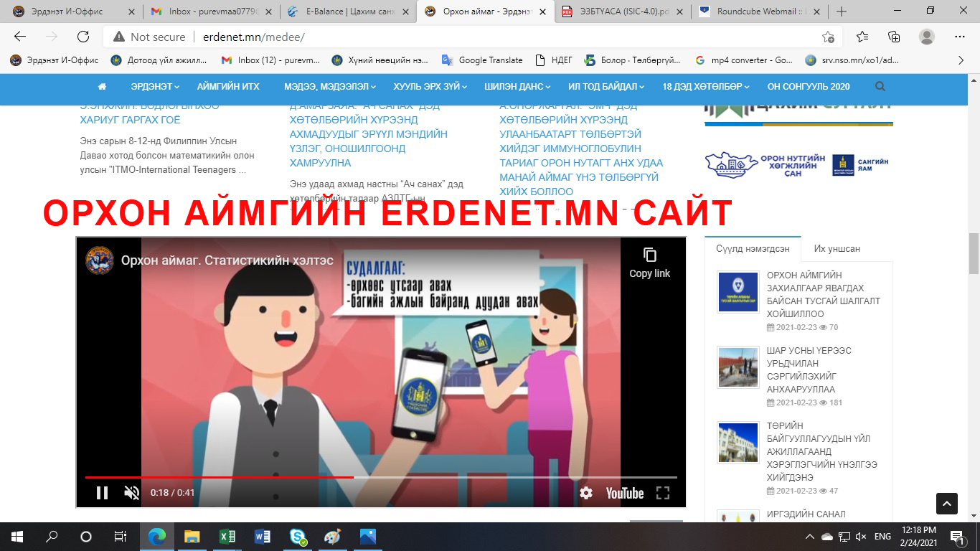Pause the playing video

pyautogui.click(x=102, y=493)
